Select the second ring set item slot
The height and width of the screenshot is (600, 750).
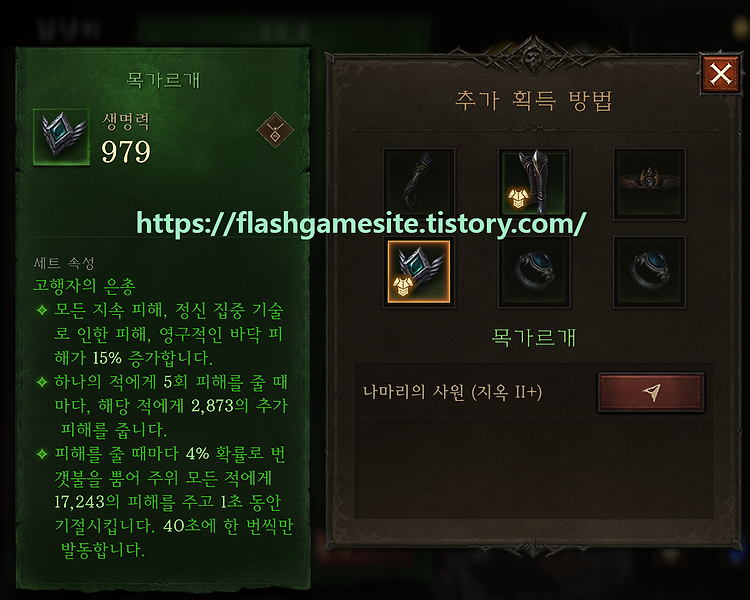pyautogui.click(x=649, y=272)
